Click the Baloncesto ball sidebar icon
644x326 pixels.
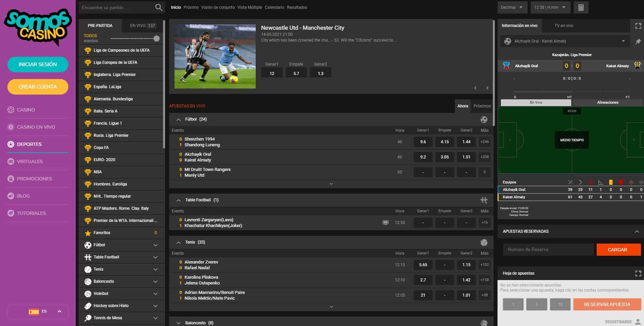[x=88, y=281]
